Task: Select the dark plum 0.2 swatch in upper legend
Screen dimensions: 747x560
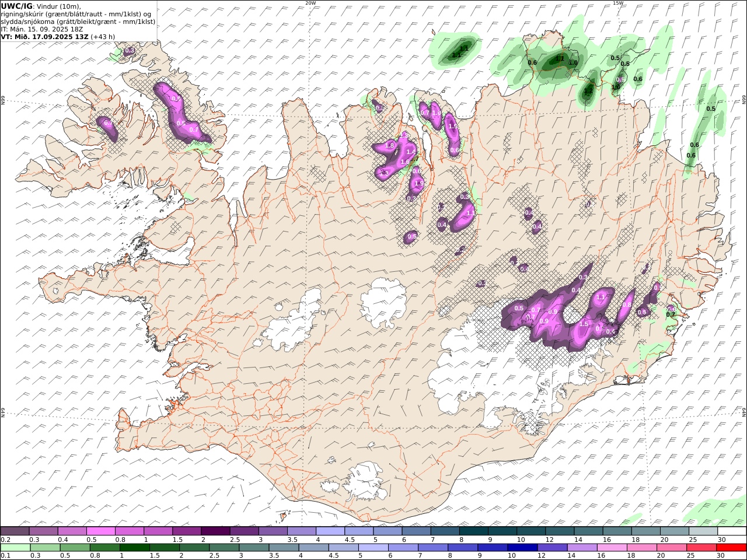Action: [x=15, y=531]
